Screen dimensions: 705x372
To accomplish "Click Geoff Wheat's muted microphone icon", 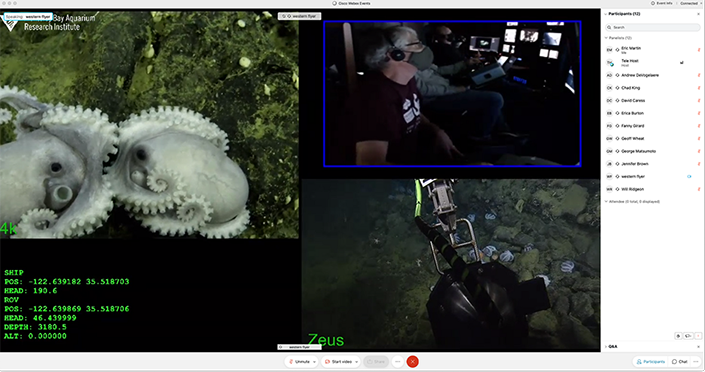I will tap(699, 139).
